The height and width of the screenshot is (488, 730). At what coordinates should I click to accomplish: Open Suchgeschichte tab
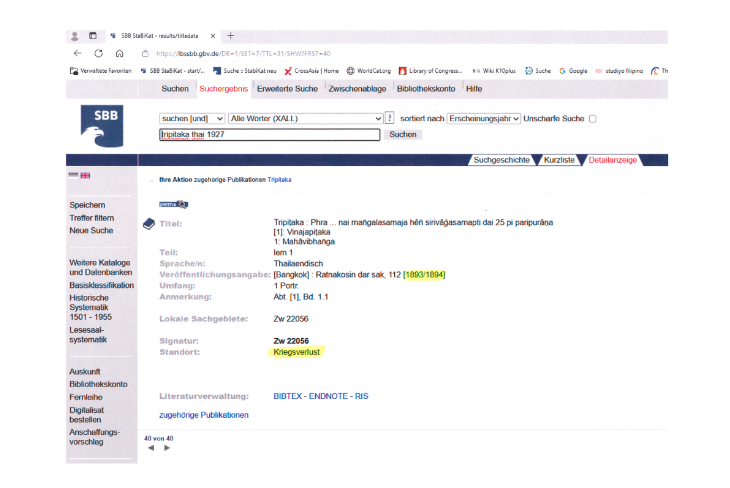[x=501, y=160]
